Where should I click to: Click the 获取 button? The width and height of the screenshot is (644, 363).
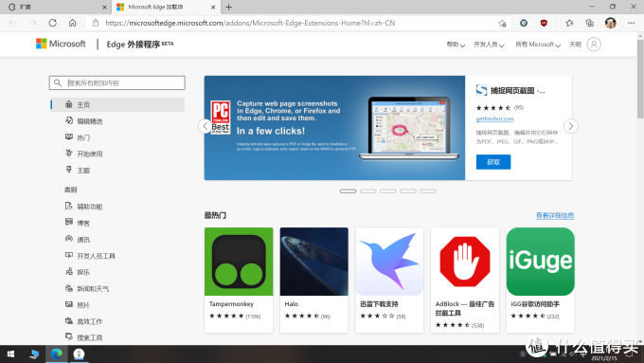(493, 162)
